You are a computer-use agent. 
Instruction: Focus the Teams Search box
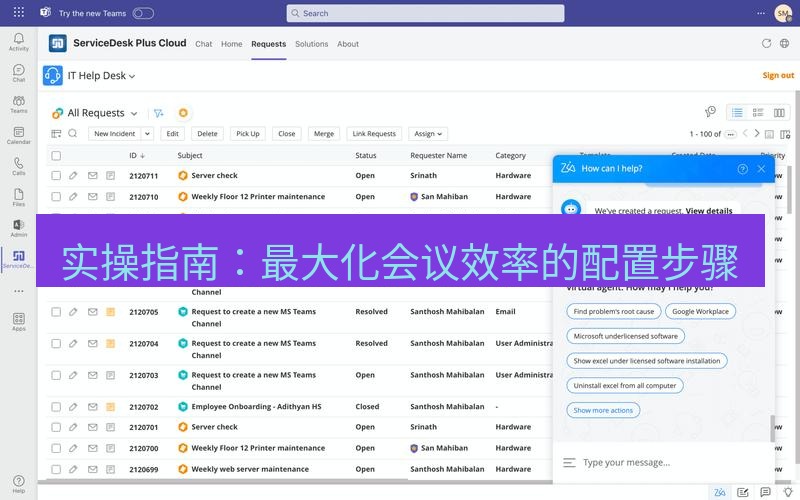pos(426,13)
